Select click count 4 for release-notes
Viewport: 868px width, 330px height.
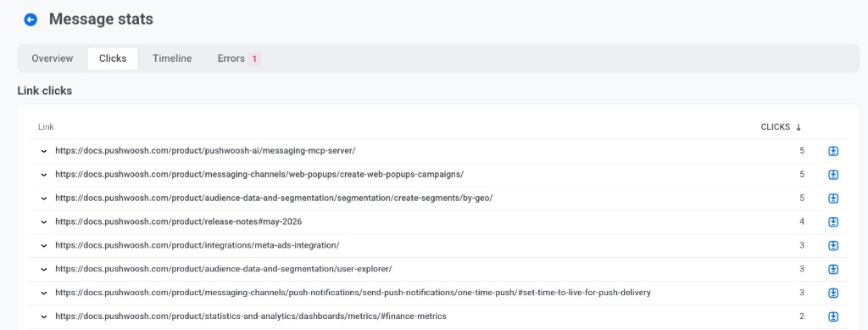click(x=802, y=221)
